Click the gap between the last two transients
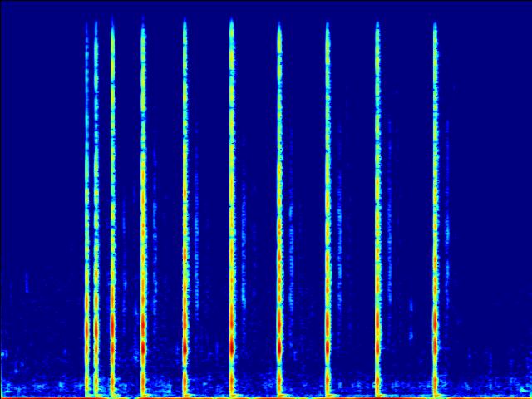This screenshot has height=399, width=532. pos(406,166)
